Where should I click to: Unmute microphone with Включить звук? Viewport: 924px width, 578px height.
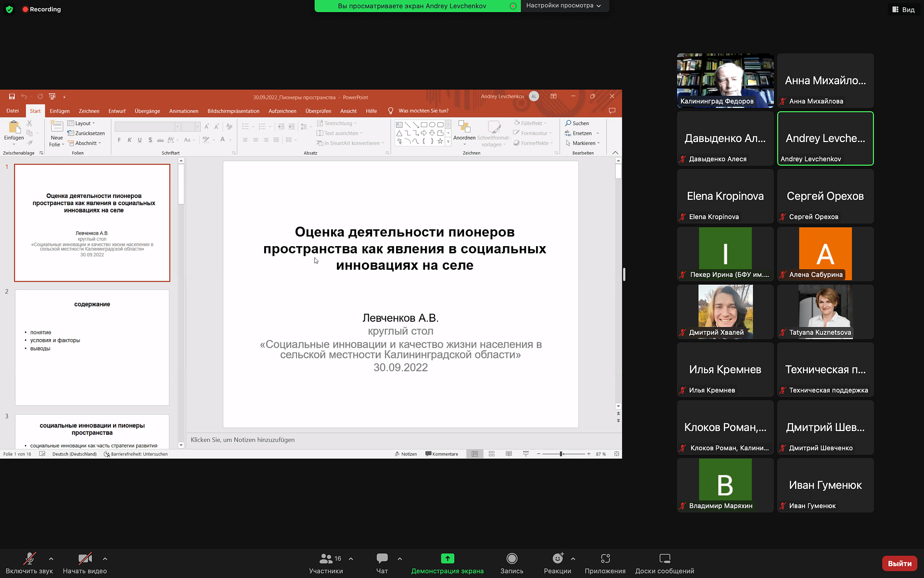point(29,564)
